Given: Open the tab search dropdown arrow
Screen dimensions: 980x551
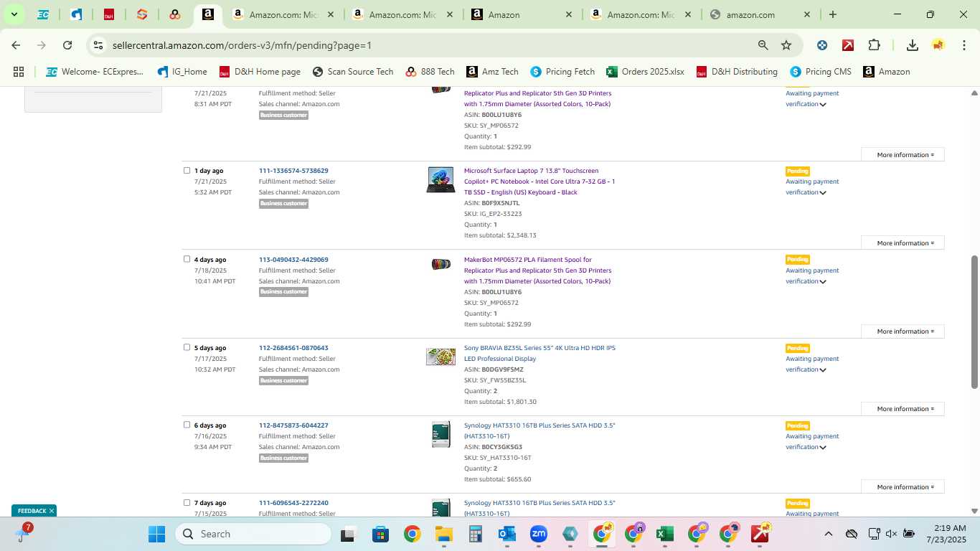Looking at the screenshot, I should pyautogui.click(x=14, y=14).
